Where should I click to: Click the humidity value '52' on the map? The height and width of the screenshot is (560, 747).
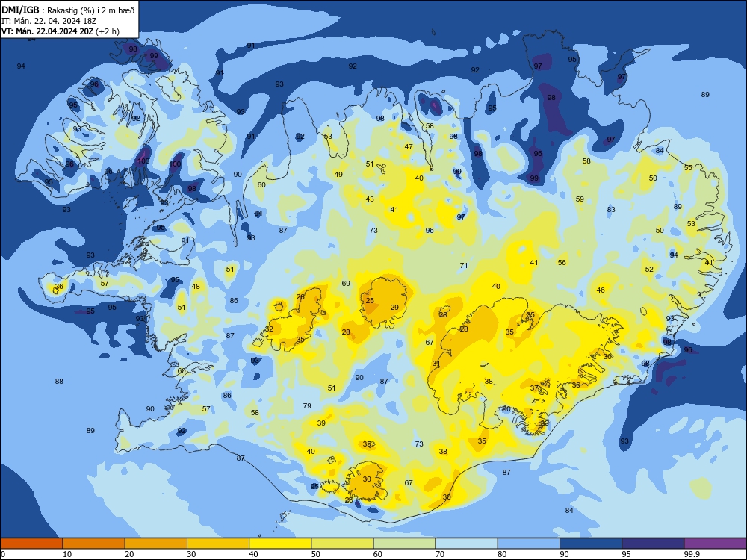[x=649, y=269]
